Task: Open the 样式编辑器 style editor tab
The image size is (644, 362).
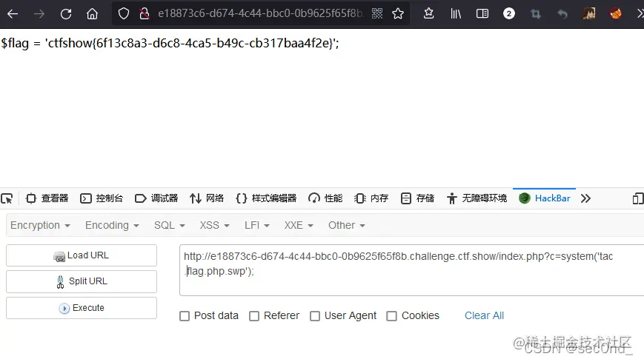Action: click(x=266, y=198)
